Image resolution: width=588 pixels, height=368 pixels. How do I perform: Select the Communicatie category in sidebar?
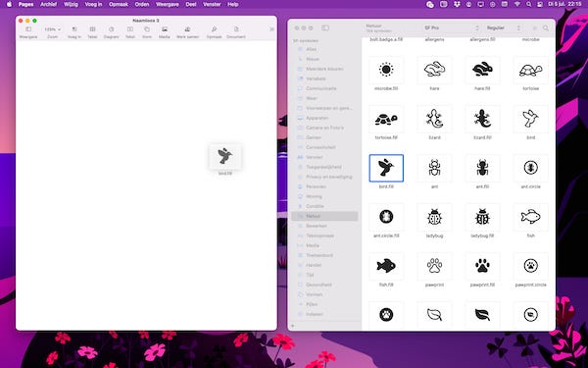(x=324, y=88)
